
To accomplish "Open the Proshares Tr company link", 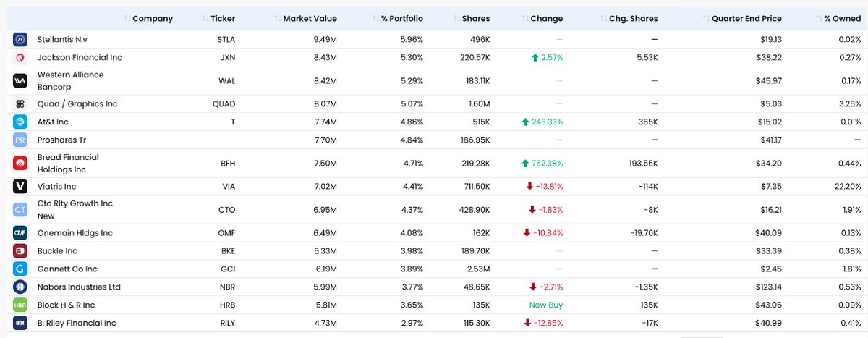I will point(61,140).
